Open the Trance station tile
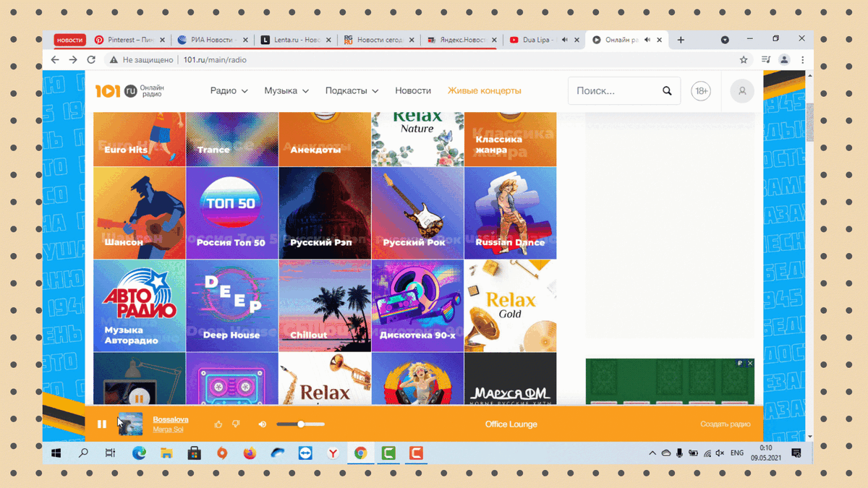The height and width of the screenshot is (488, 868). 232,140
